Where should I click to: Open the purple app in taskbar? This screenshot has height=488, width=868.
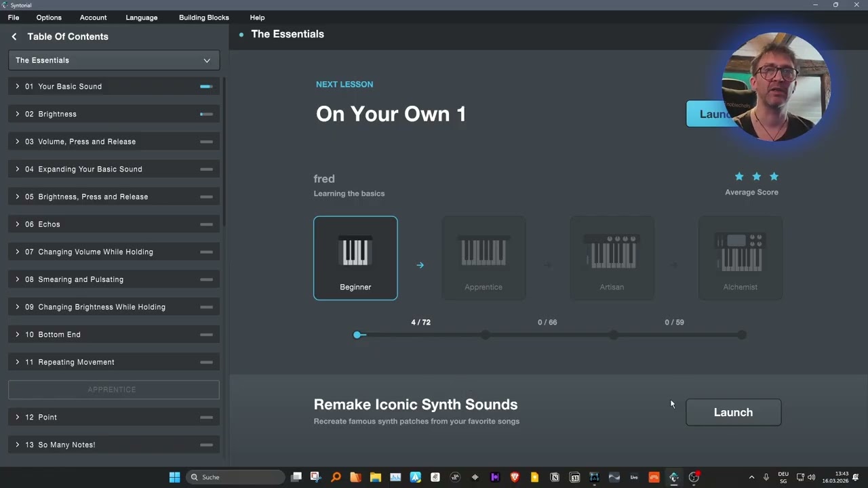[x=495, y=477]
